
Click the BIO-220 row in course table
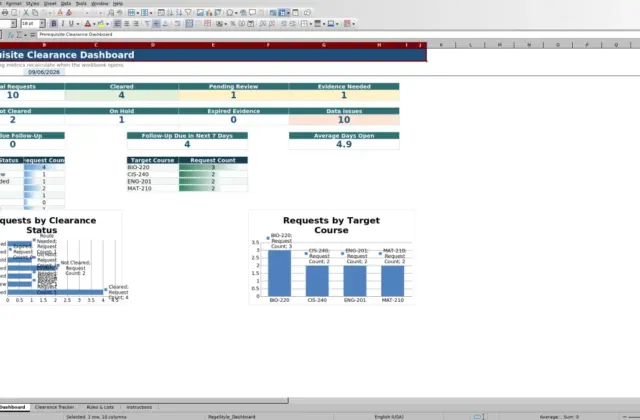(187, 167)
